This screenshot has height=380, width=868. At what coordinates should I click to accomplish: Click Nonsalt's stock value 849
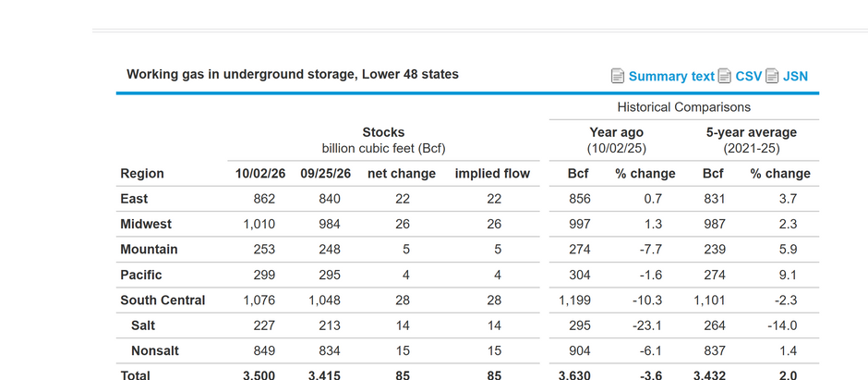pyautogui.click(x=264, y=351)
